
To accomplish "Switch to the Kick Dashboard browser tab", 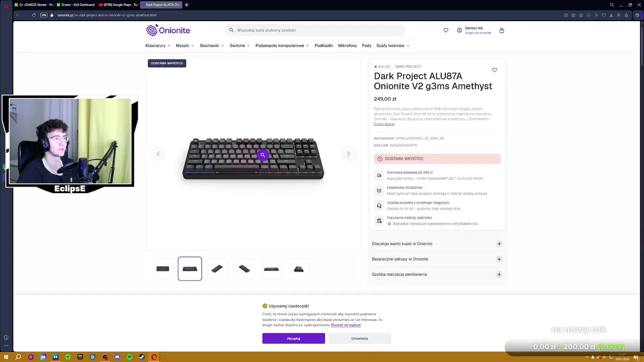I will coord(76,5).
